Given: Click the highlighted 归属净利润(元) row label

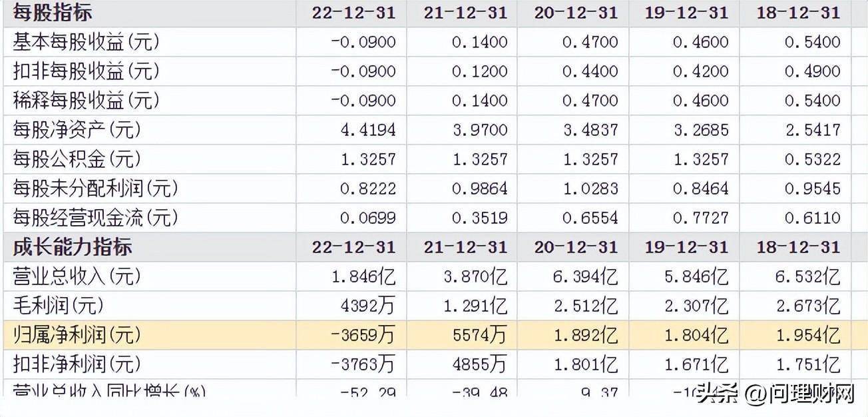Looking at the screenshot, I should tap(77, 335).
